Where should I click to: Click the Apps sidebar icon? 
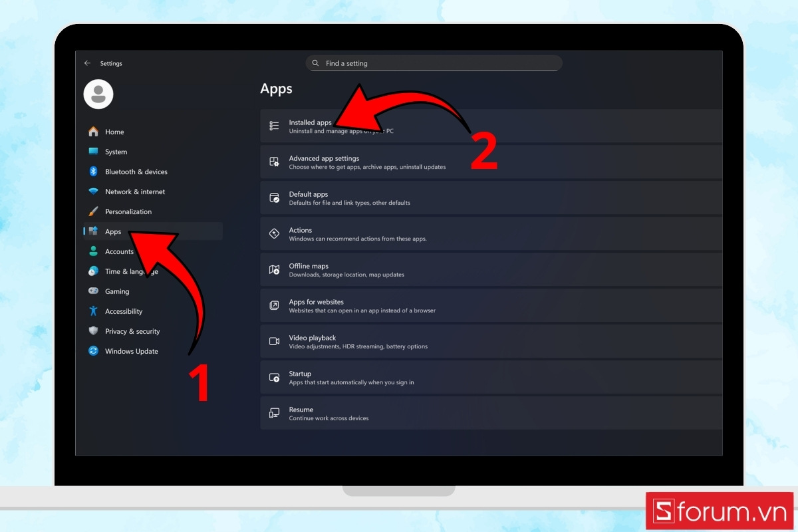pos(93,231)
